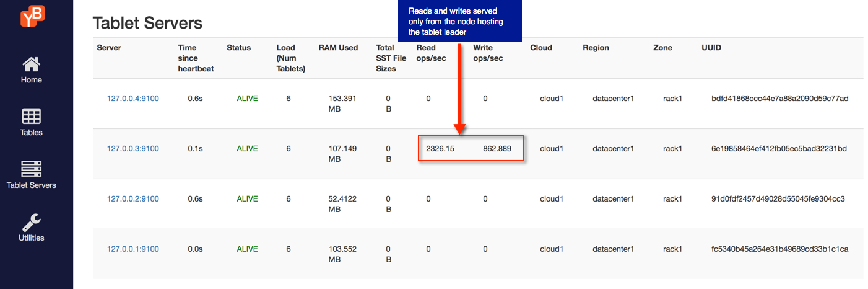Click the blue tablet leader annotation box
This screenshot has width=868, height=289.
pos(459,22)
